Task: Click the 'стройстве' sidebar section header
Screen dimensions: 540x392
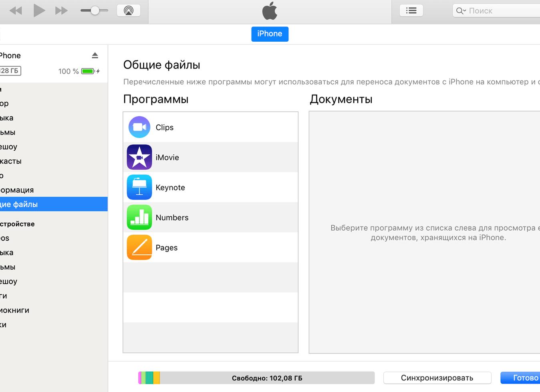Action: click(x=17, y=224)
